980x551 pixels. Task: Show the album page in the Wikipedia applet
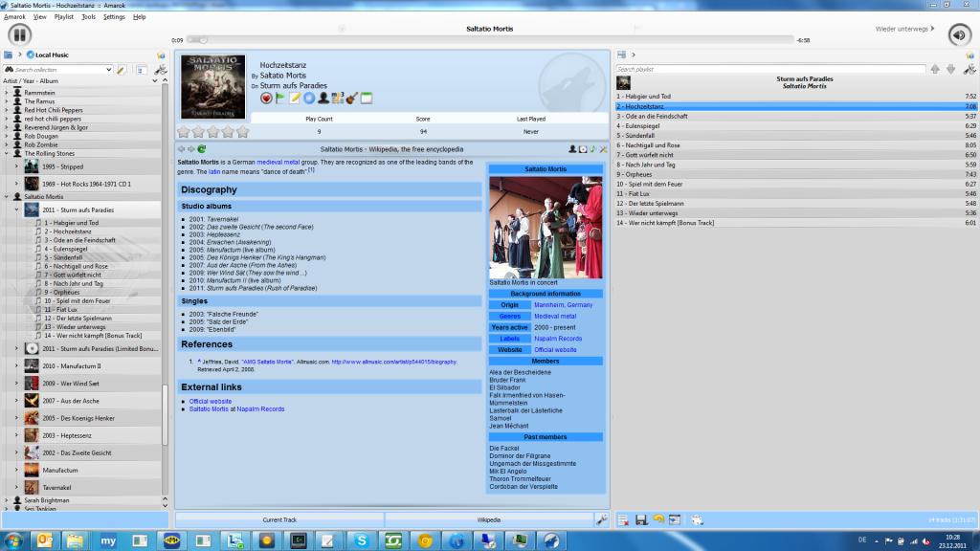coord(583,149)
